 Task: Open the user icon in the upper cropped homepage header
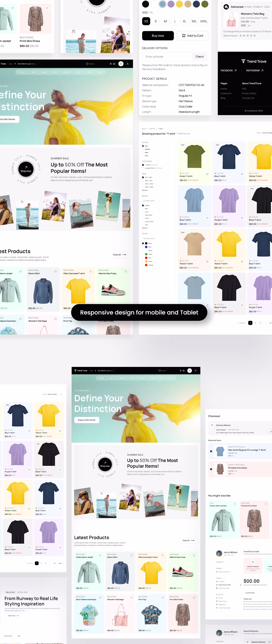[x=128, y=64]
